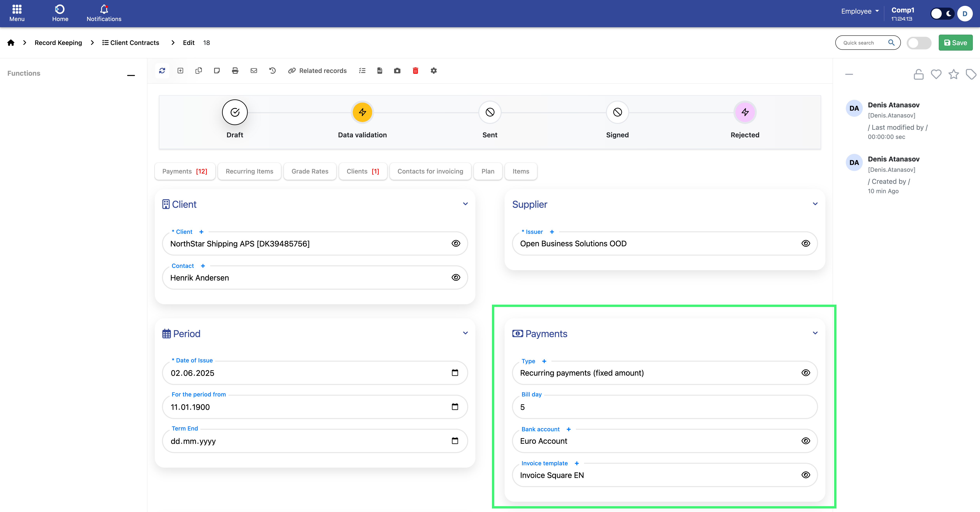Viewport: 980px width, 512px height.
Task: Open the Plan tab
Action: 488,171
